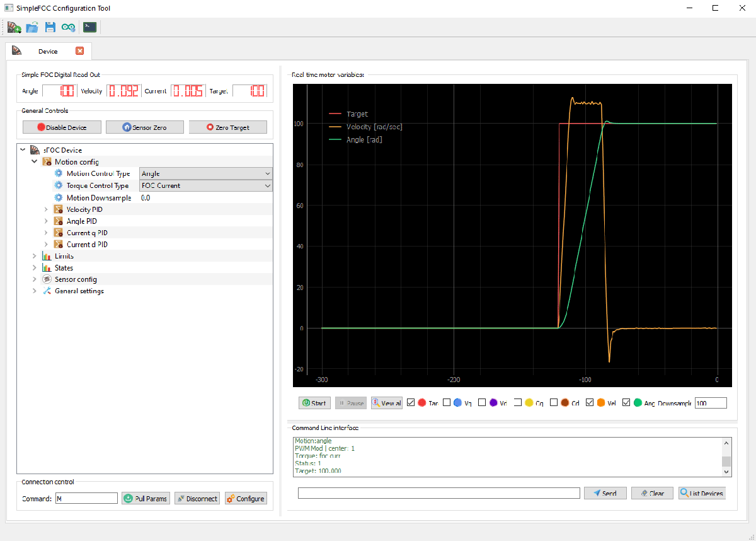Select the Motion config gear icon
The height and width of the screenshot is (541, 756).
tap(46, 161)
